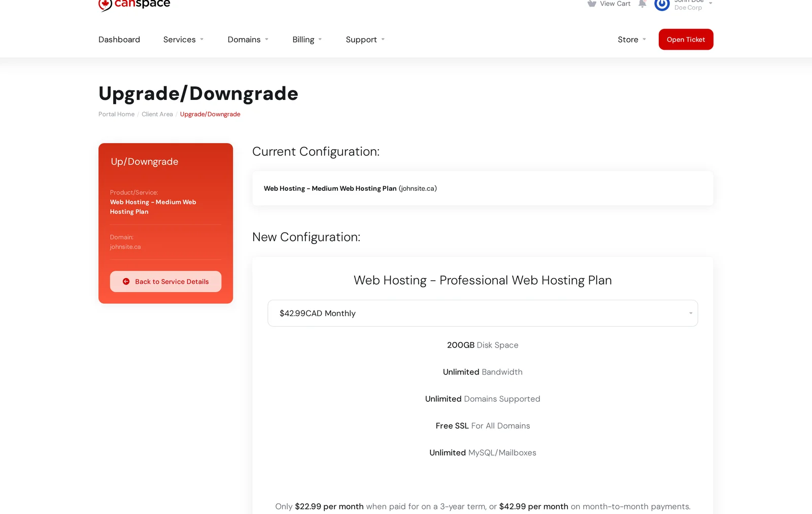Screen dimensions: 812x514
Task: Click the Free SSL For All Domains feature
Action: coord(483,426)
